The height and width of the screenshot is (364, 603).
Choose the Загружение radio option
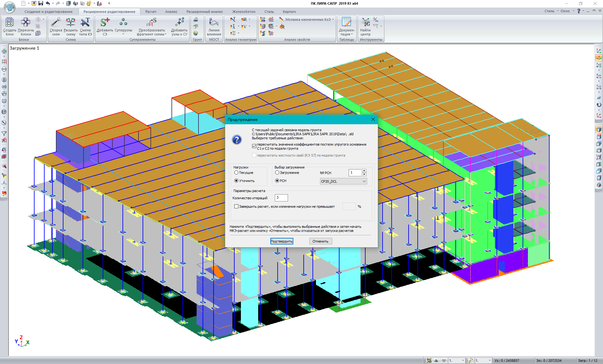(277, 173)
